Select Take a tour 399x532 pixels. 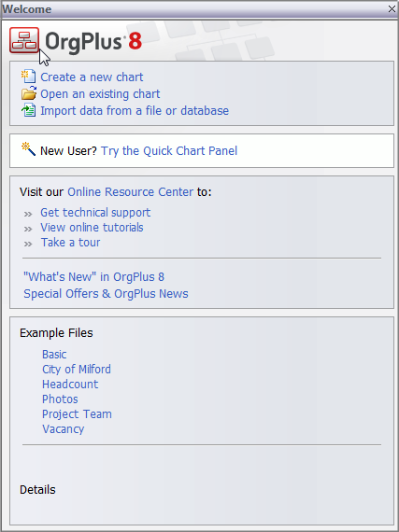tap(71, 243)
